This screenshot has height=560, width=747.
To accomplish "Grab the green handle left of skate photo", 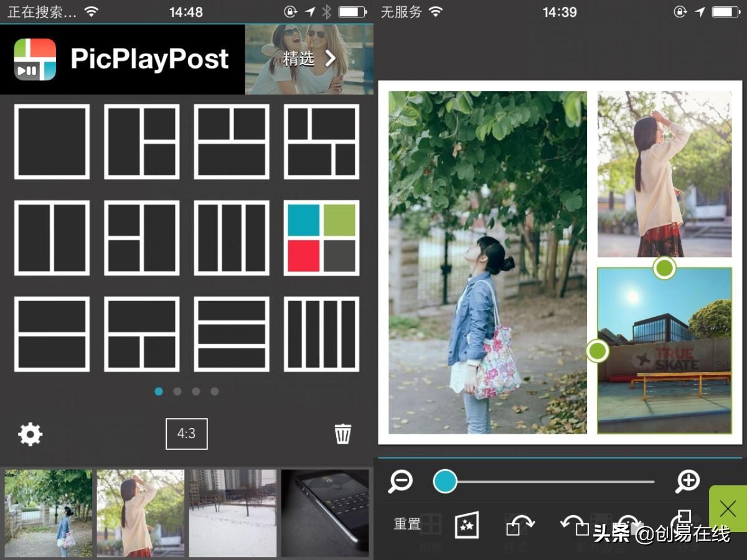I will tap(598, 351).
